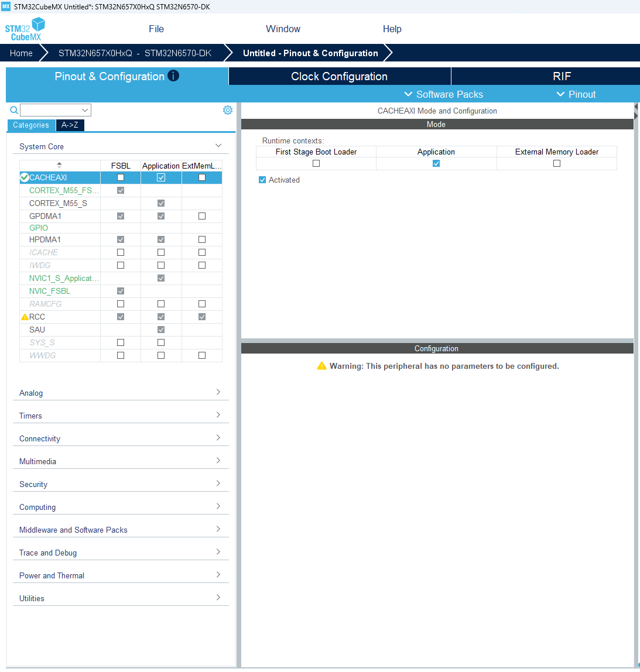The height and width of the screenshot is (672, 640).
Task: Toggle CACHEAXI ExtMemLoader checkbox
Action: coord(202,177)
